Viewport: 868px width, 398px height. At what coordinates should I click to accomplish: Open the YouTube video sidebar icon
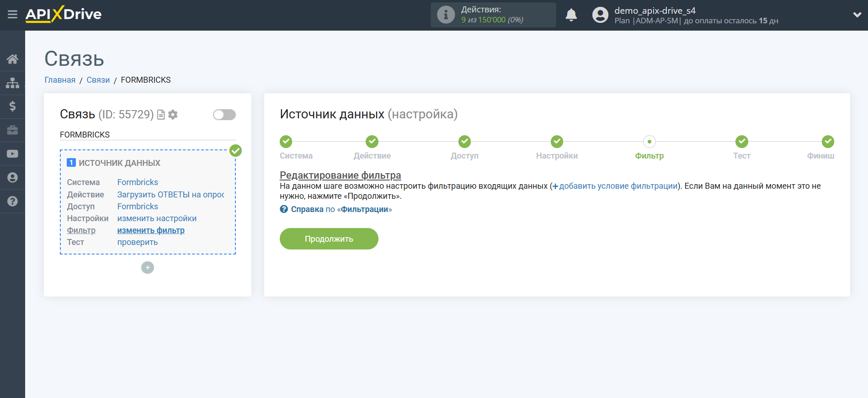point(12,154)
